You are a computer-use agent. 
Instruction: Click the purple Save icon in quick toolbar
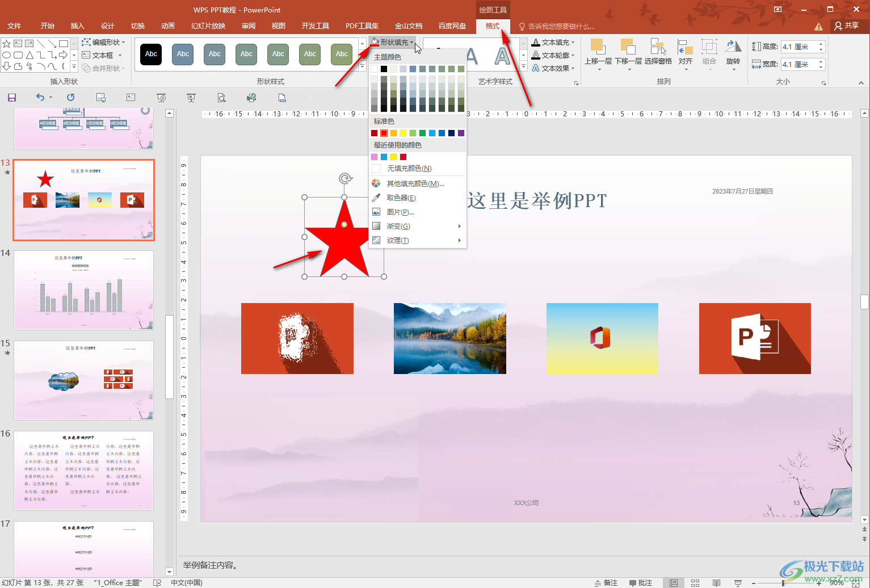click(12, 98)
